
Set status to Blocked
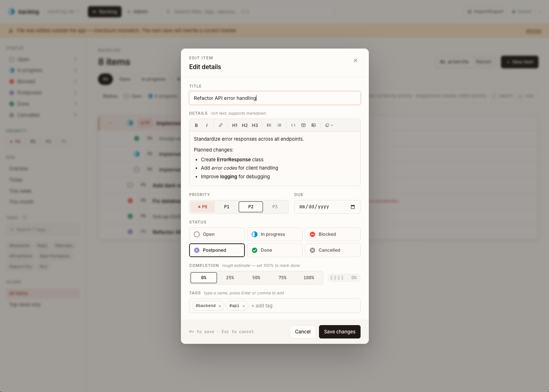(x=333, y=234)
